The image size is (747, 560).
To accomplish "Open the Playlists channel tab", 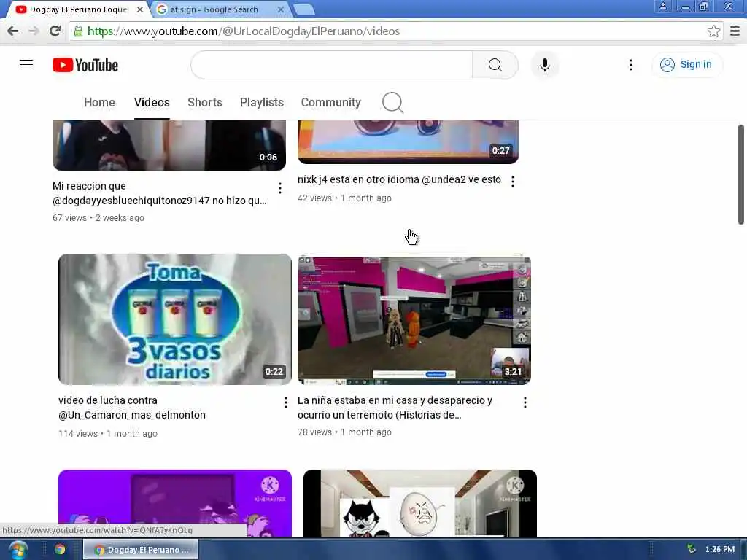I will point(262,102).
